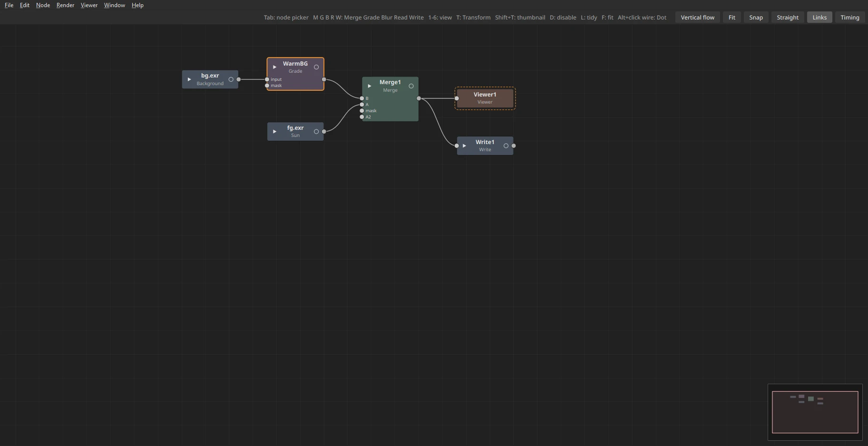
Task: Toggle the circle indicator on Write1 node
Action: click(506, 146)
